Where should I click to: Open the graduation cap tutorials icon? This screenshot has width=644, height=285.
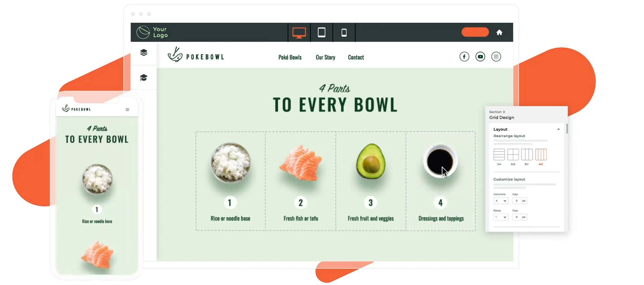pyautogui.click(x=144, y=78)
